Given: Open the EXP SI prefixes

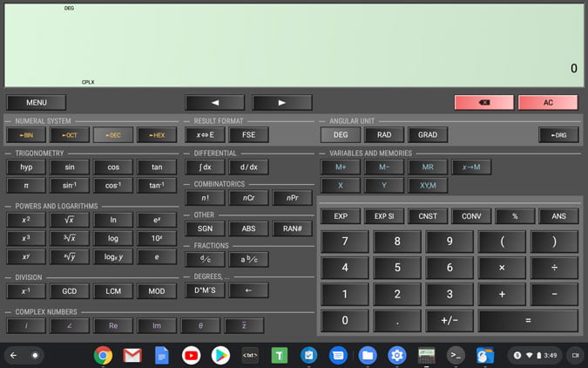Looking at the screenshot, I should pos(384,216).
